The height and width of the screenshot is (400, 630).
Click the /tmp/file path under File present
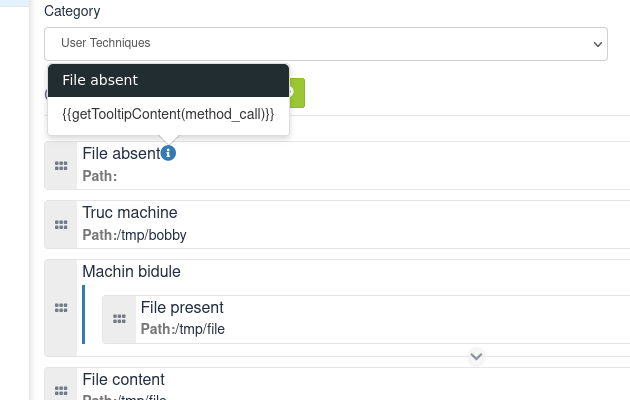[200, 329]
